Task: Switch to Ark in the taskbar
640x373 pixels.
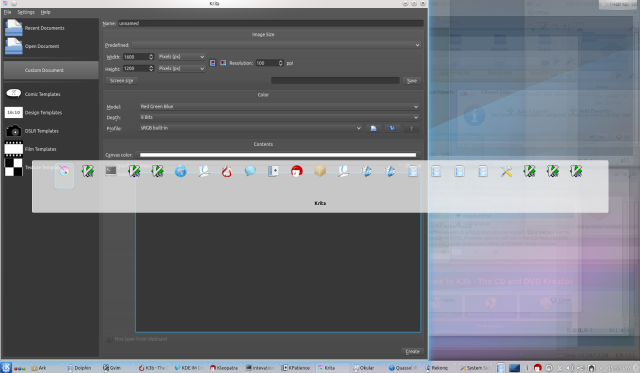Action: 46,368
